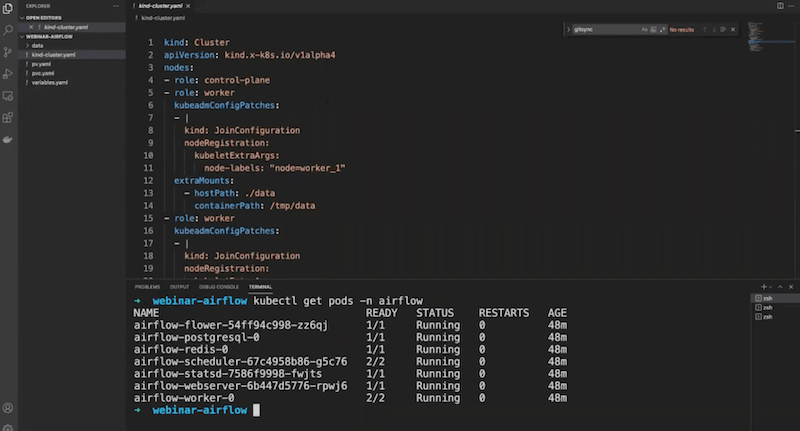Open pv.yaml from the file explorer
The height and width of the screenshot is (431, 800).
40,63
